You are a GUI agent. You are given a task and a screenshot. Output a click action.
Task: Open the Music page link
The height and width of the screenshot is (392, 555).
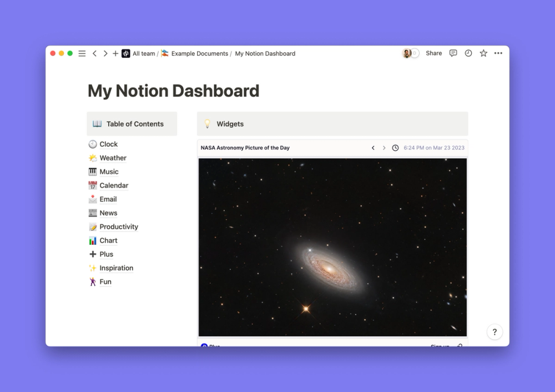(109, 172)
